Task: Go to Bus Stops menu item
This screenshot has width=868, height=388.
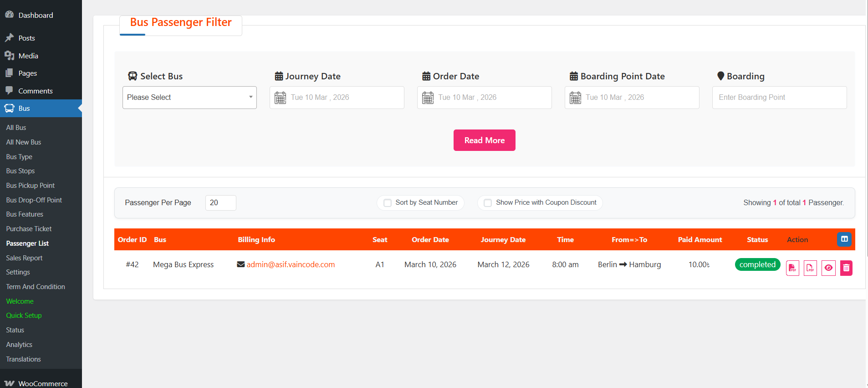Action: coord(20,171)
